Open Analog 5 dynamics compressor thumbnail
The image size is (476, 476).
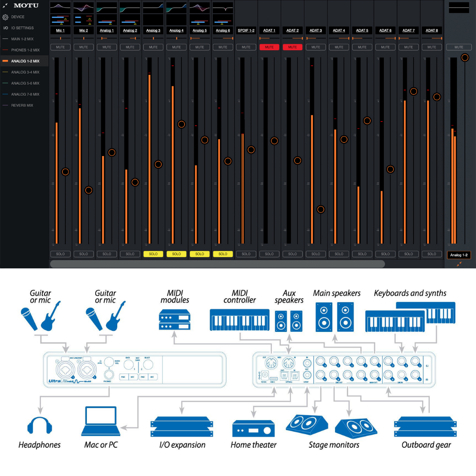click(200, 20)
